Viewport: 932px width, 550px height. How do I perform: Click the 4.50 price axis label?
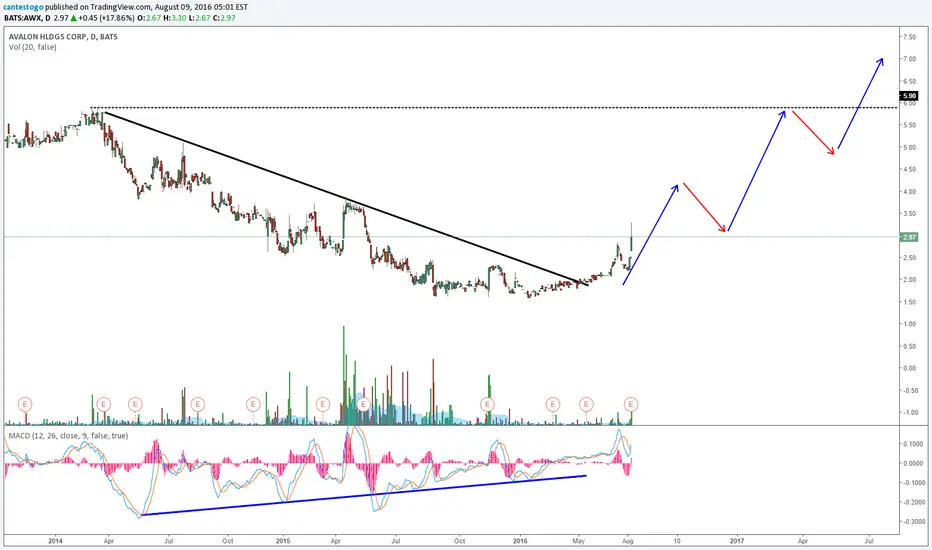click(909, 169)
